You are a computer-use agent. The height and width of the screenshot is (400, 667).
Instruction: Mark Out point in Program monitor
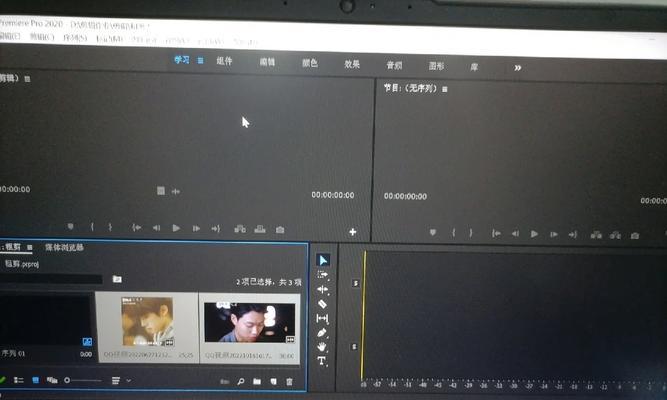tap(471, 233)
